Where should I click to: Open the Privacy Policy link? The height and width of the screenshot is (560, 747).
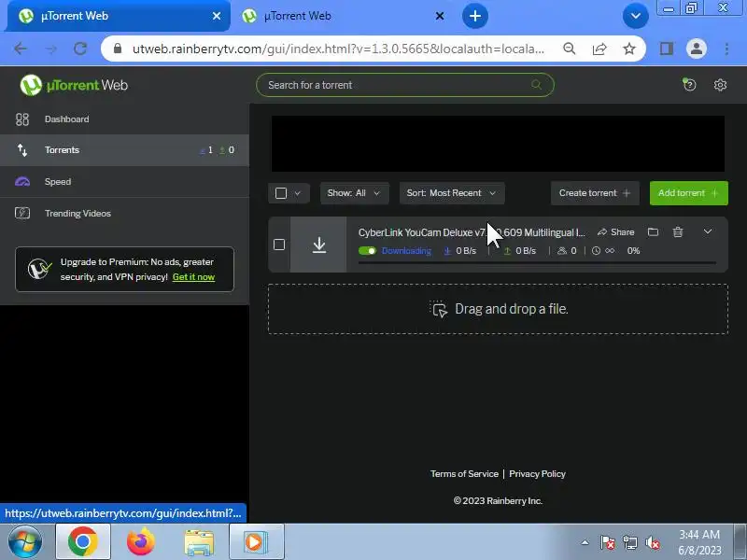pos(537,474)
